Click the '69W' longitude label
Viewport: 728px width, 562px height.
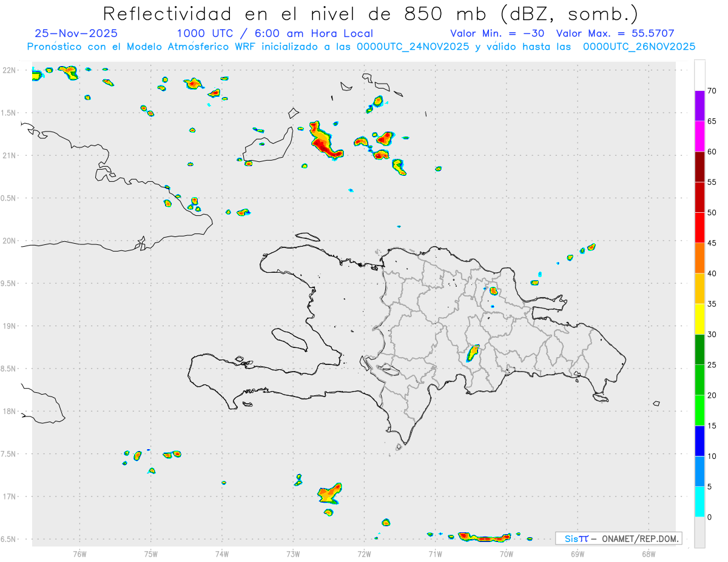pos(578,554)
